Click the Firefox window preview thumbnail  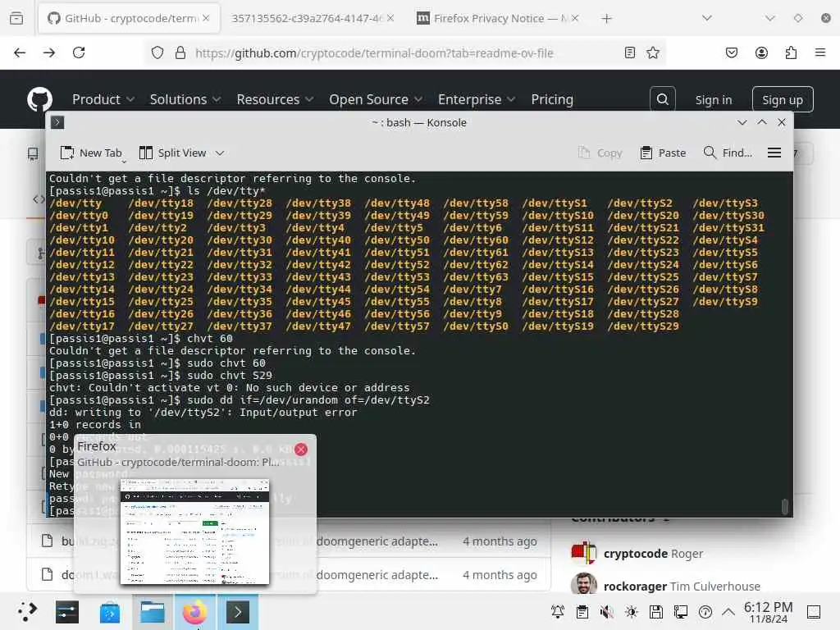point(195,532)
